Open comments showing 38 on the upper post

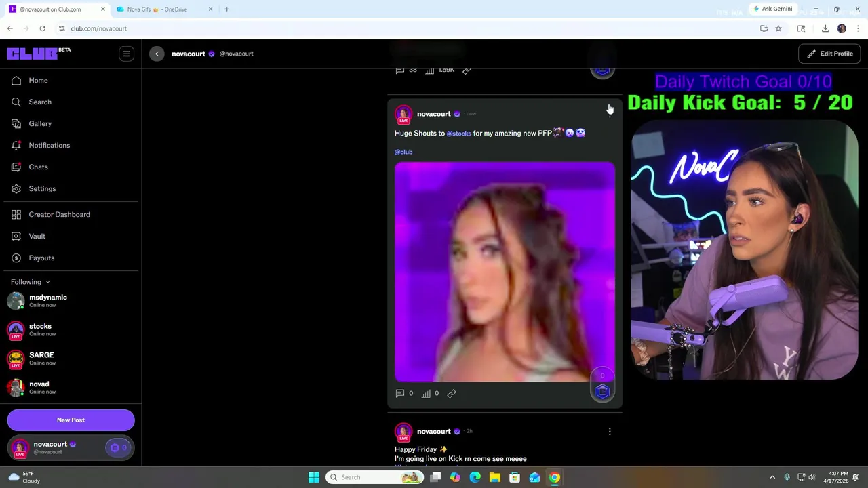[406, 70]
